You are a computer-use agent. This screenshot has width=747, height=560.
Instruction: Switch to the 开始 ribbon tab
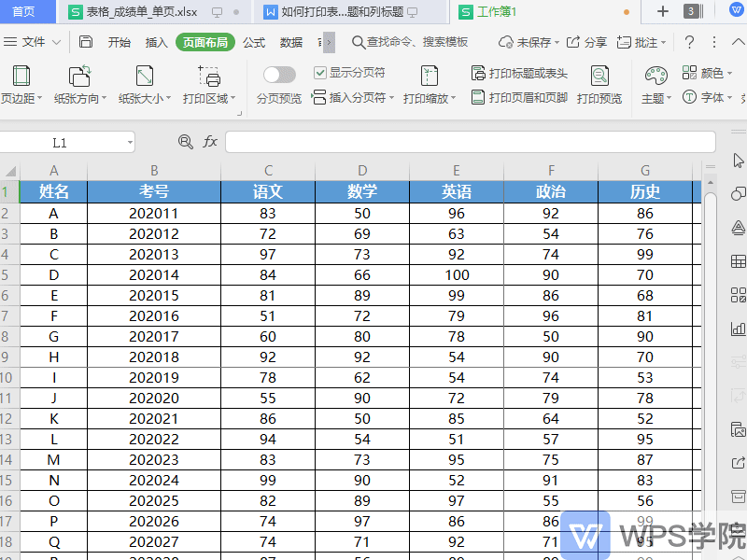(x=120, y=42)
